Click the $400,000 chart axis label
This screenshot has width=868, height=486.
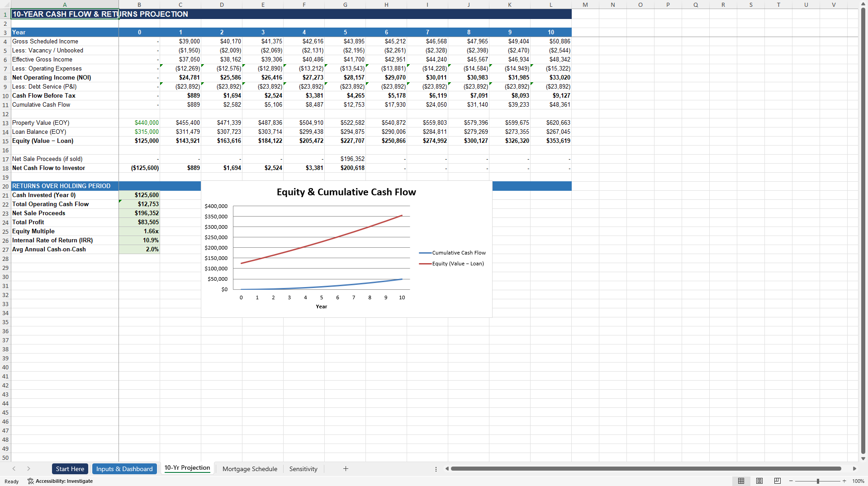click(x=216, y=206)
